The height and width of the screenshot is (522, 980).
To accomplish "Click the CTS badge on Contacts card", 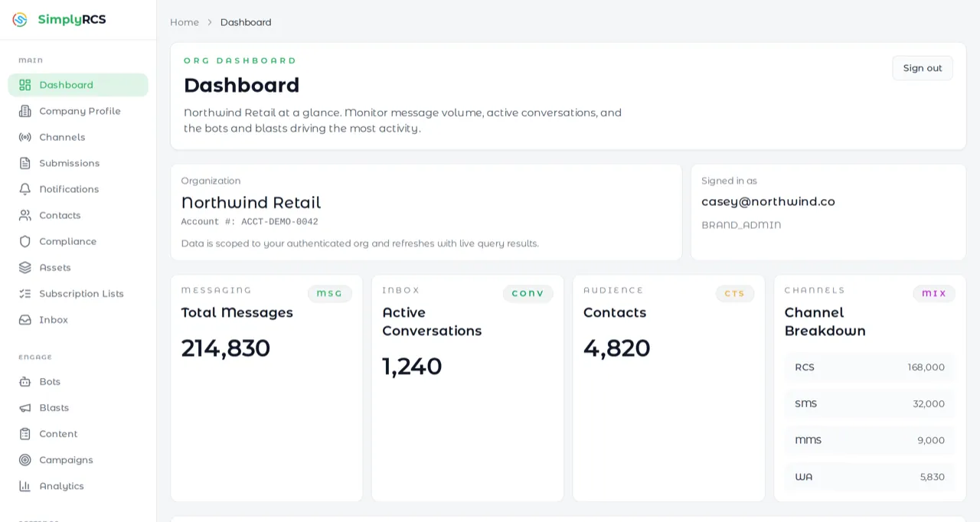I will (x=735, y=294).
